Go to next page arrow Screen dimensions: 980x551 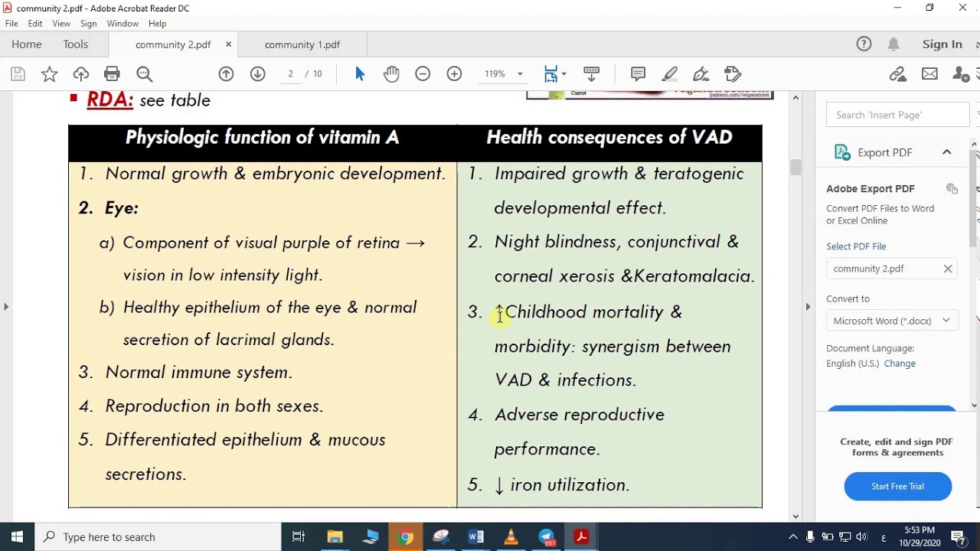click(x=257, y=74)
